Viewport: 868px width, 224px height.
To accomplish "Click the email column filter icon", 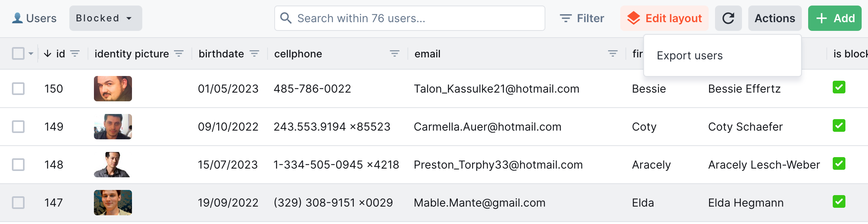I will [613, 53].
